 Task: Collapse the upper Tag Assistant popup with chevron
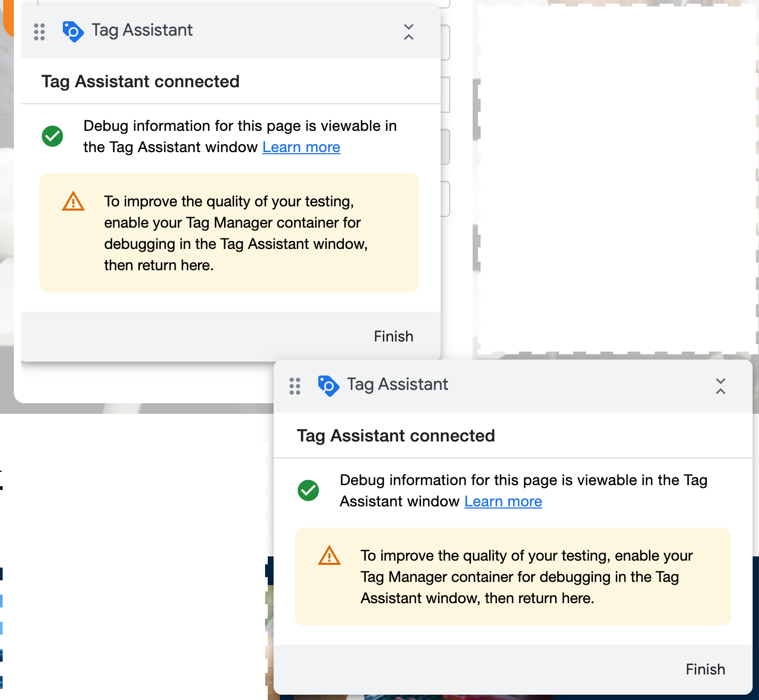tap(408, 32)
